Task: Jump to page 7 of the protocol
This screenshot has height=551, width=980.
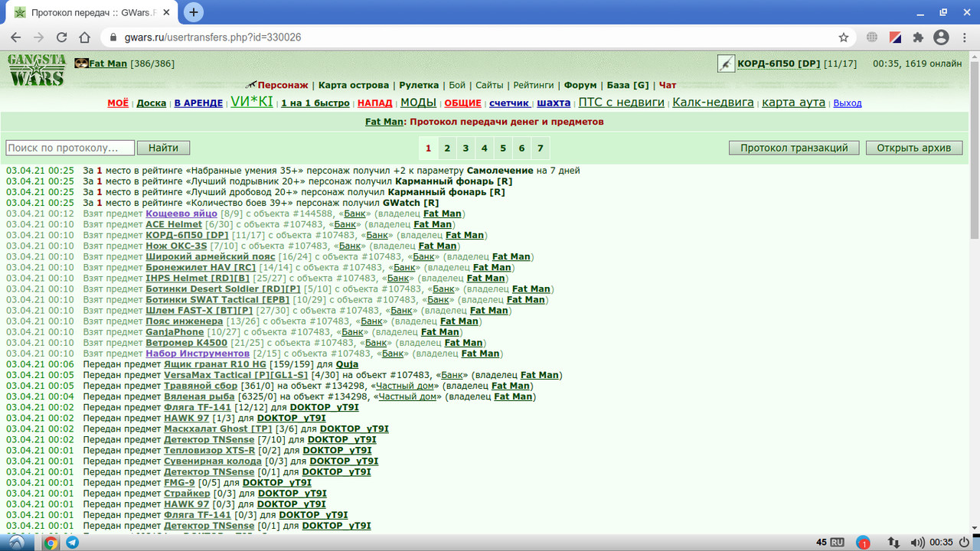Action: point(540,148)
